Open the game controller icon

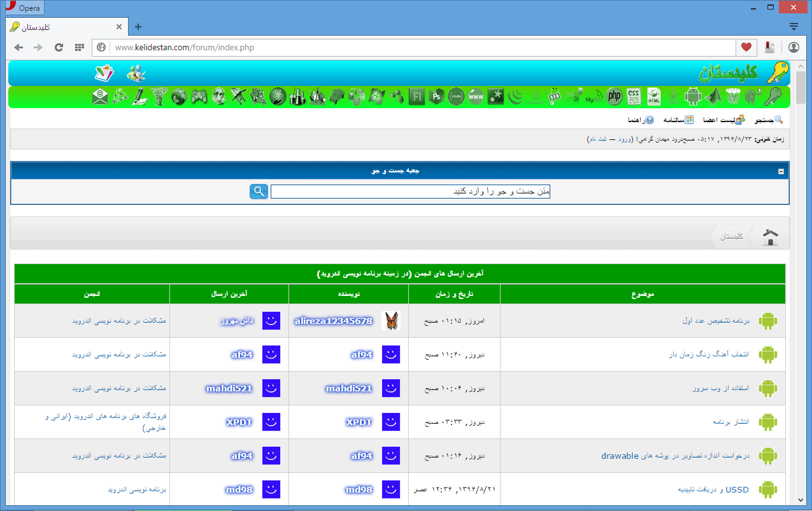pyautogui.click(x=199, y=96)
